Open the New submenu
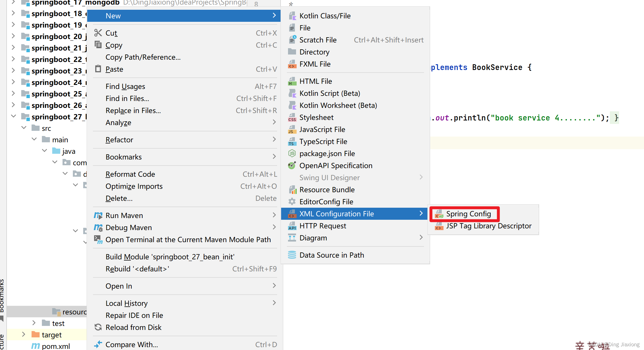This screenshot has width=644, height=350. pos(184,16)
